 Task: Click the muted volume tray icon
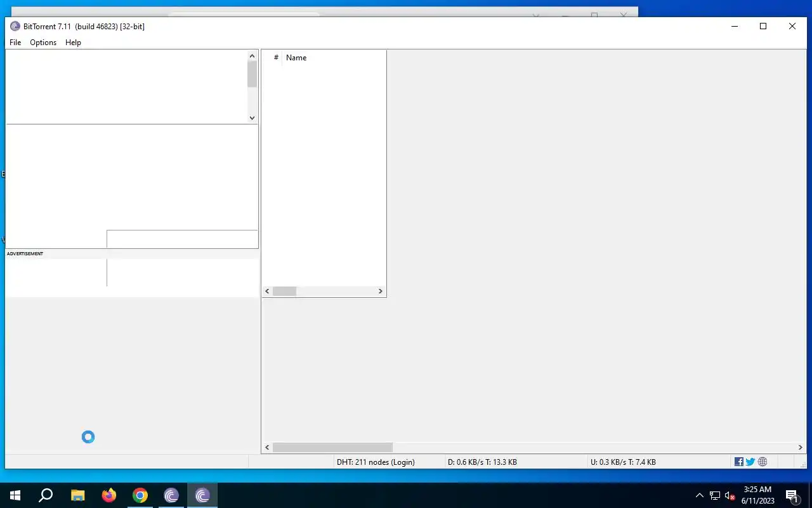(730, 495)
